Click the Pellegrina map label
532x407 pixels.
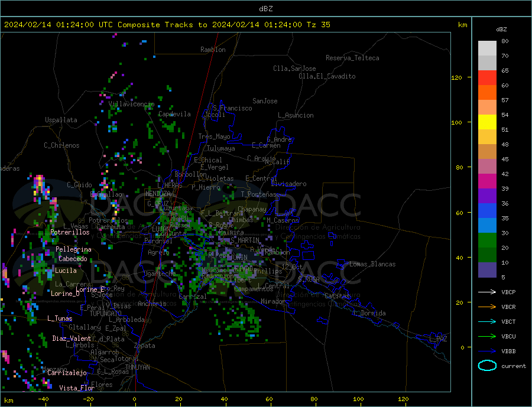point(74,249)
